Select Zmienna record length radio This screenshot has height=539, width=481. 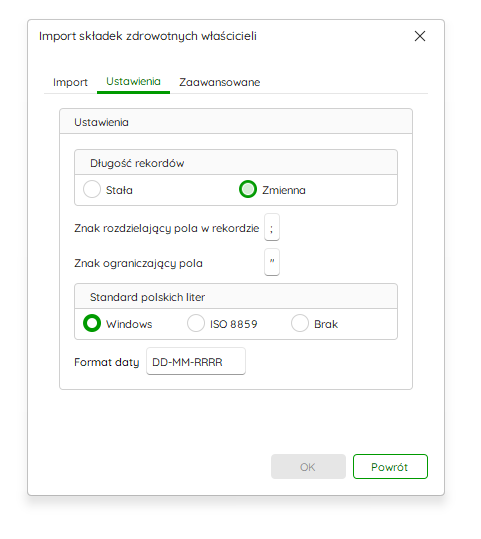coord(248,189)
